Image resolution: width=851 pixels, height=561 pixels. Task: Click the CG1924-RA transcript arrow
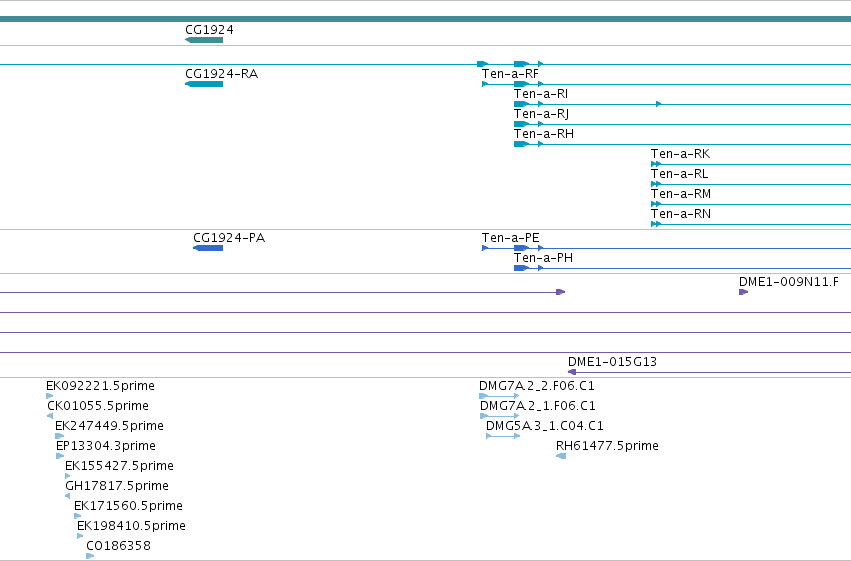(x=204, y=84)
